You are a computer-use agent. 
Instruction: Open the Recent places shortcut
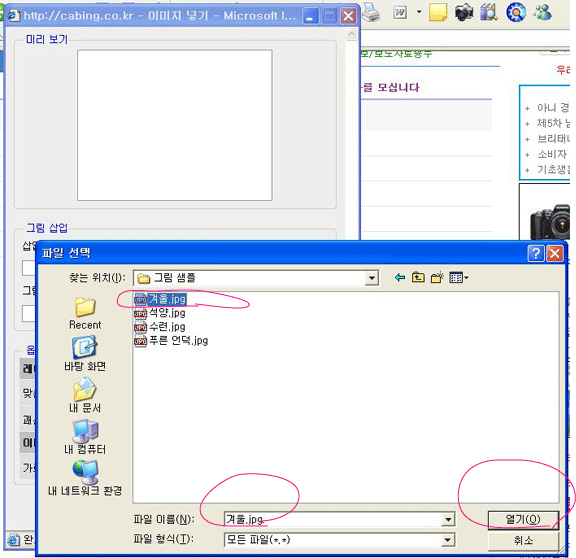85,313
